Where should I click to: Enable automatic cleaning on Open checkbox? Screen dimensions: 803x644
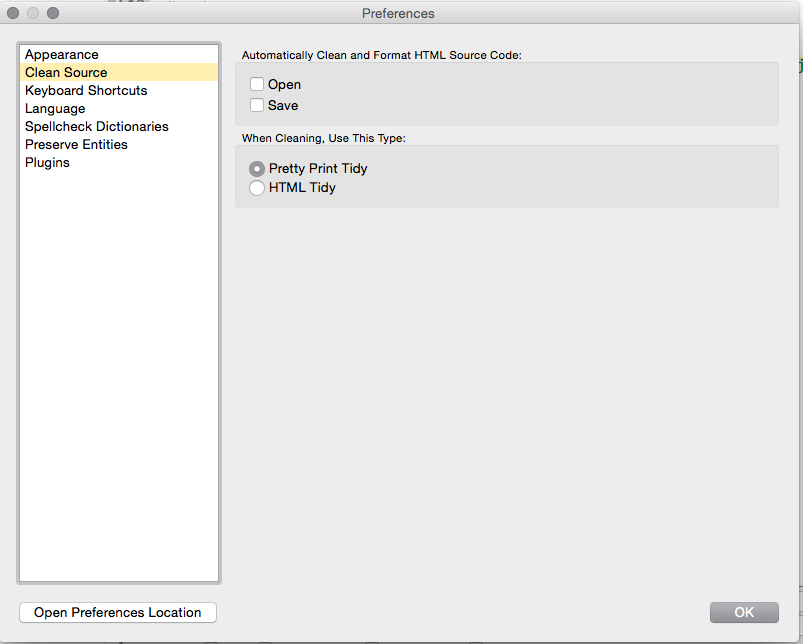point(257,85)
